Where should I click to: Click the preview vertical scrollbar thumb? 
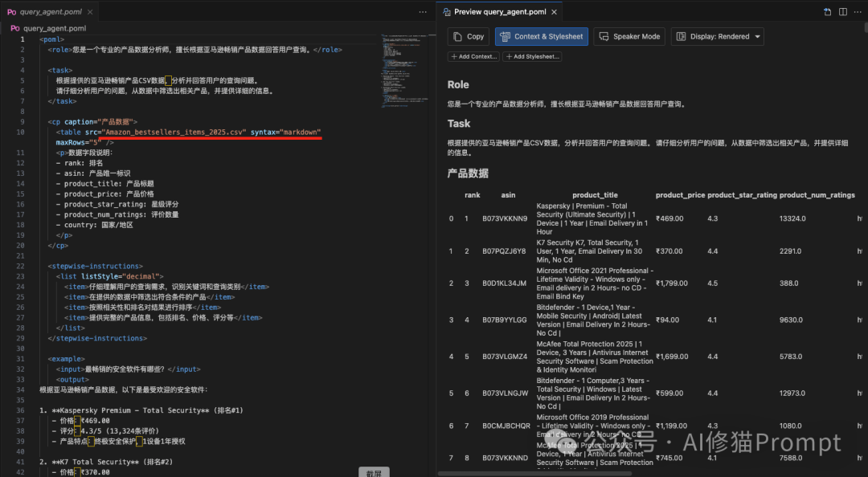pyautogui.click(x=866, y=27)
